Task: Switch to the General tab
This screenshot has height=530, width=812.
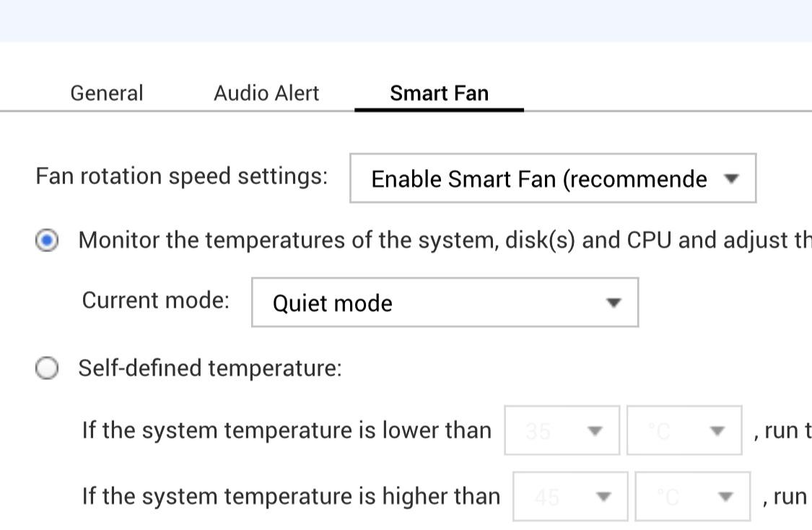Action: coord(107,93)
